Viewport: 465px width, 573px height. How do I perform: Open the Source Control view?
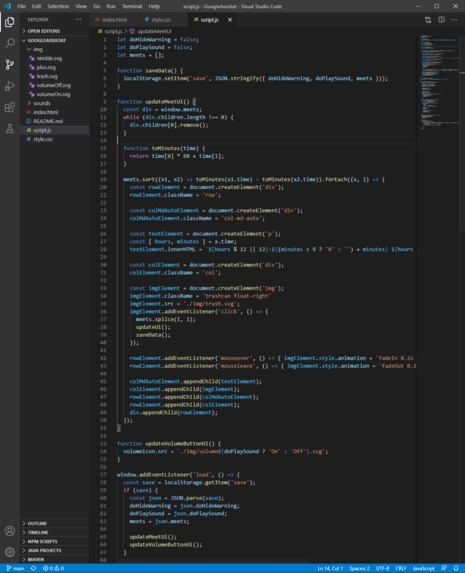click(10, 65)
